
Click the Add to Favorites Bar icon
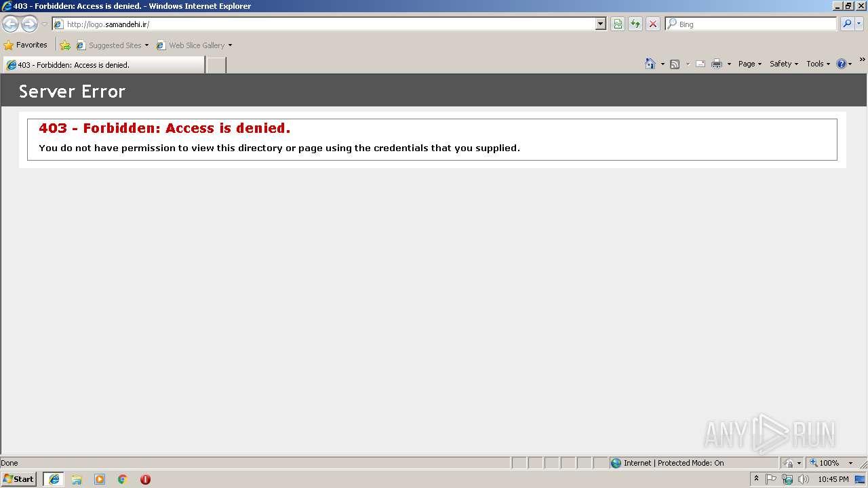point(65,45)
